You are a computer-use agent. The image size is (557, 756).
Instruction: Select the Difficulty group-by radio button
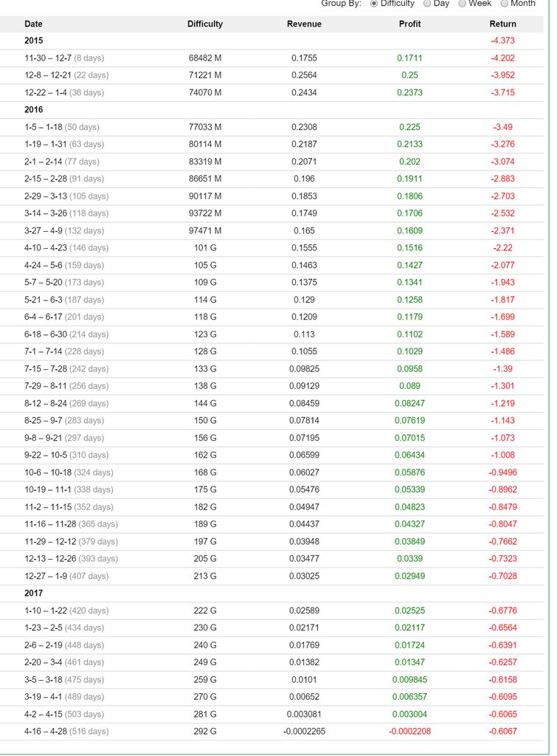point(374,4)
